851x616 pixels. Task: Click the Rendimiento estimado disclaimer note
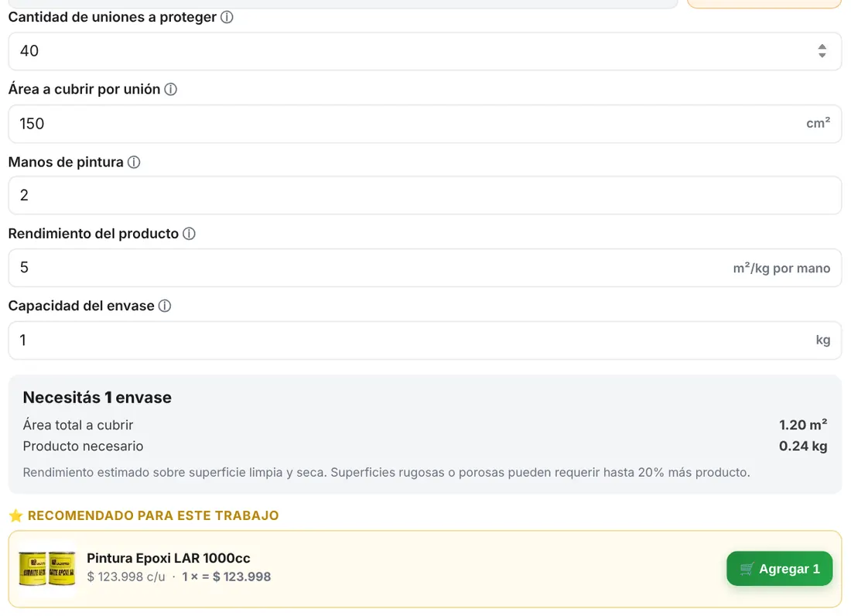386,472
